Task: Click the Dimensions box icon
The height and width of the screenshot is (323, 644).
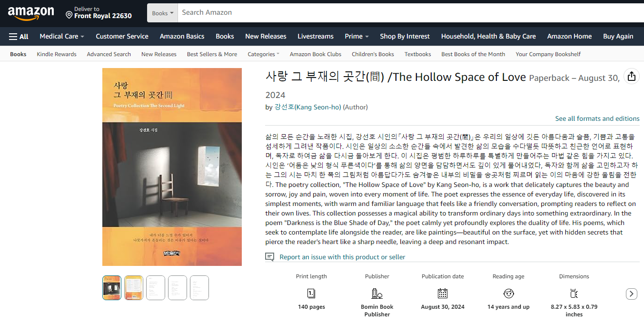Action: click(574, 293)
